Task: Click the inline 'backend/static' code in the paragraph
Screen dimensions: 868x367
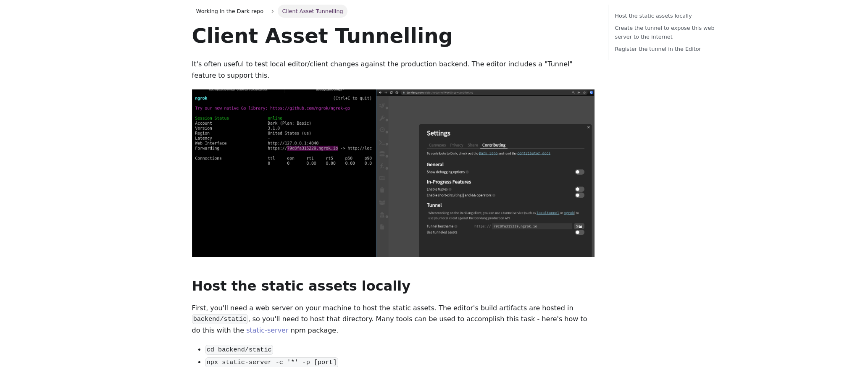Action: (x=220, y=319)
